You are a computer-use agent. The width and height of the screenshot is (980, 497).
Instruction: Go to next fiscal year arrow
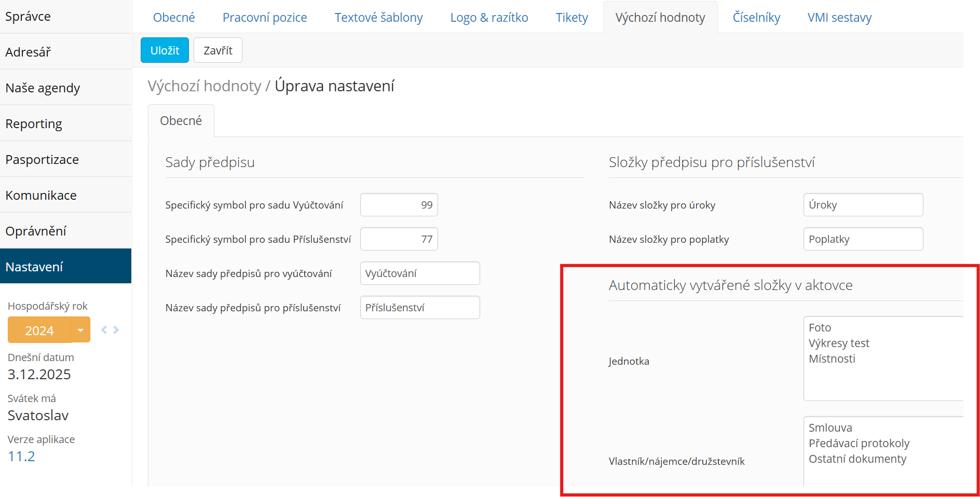coord(116,330)
